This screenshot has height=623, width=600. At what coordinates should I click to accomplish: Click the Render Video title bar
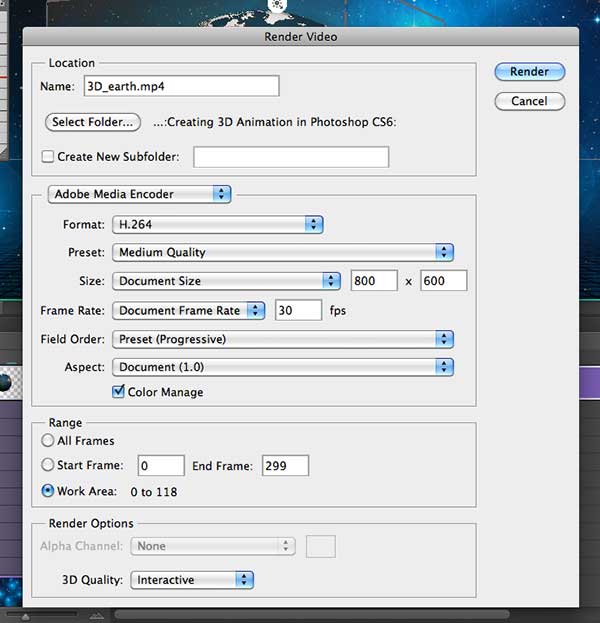coord(301,37)
